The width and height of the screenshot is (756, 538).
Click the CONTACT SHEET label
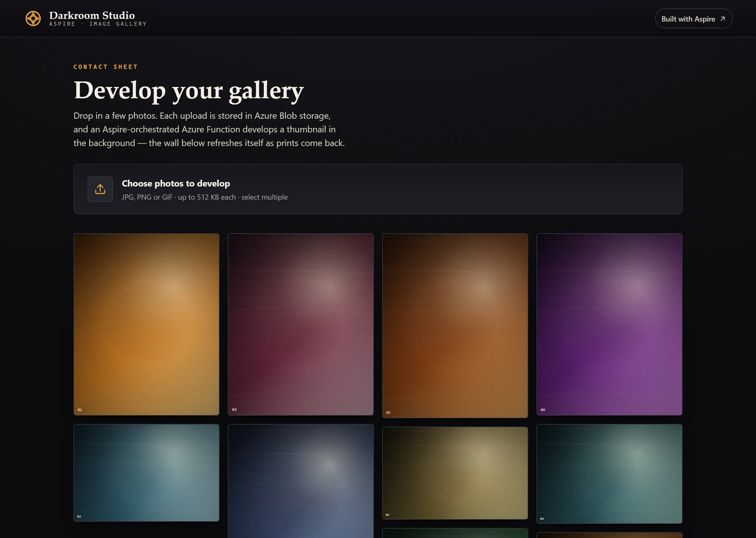[106, 67]
